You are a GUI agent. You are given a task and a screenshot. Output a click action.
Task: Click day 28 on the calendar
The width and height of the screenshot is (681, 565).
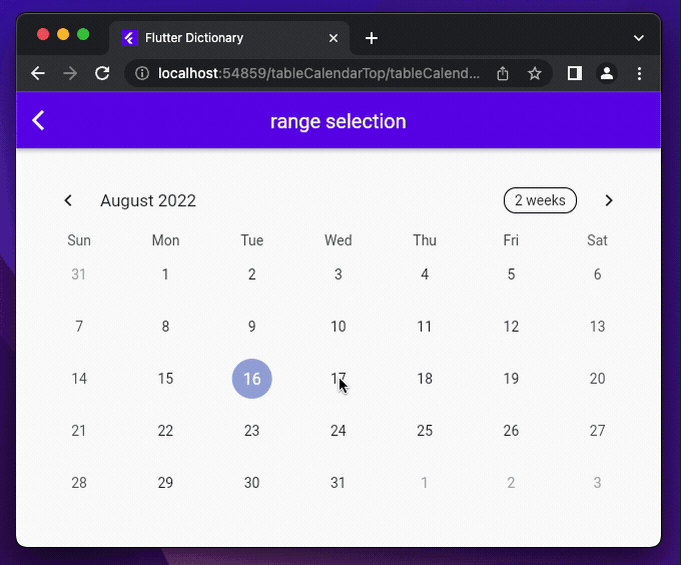coord(79,483)
